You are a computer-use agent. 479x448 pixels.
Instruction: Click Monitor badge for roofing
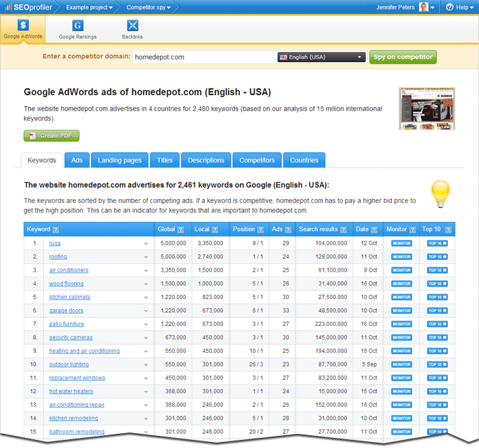pyautogui.click(x=401, y=256)
